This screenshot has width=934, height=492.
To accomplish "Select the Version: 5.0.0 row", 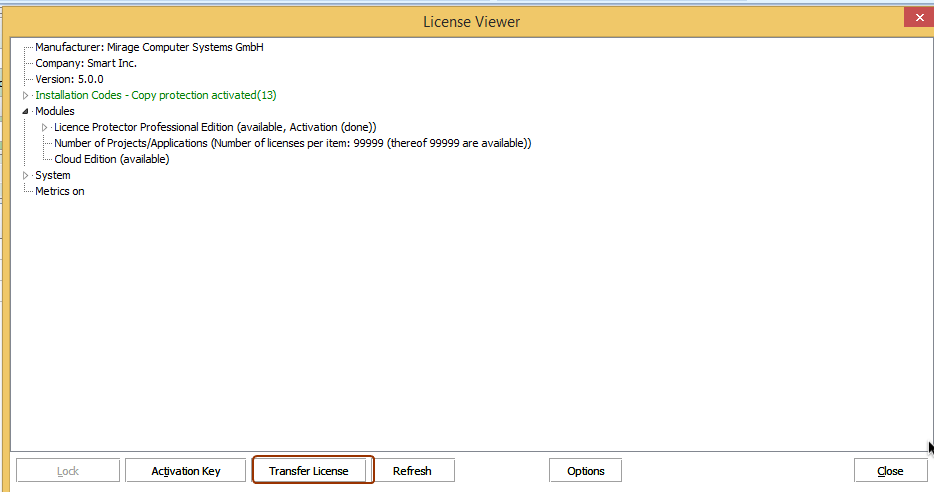I will [69, 79].
